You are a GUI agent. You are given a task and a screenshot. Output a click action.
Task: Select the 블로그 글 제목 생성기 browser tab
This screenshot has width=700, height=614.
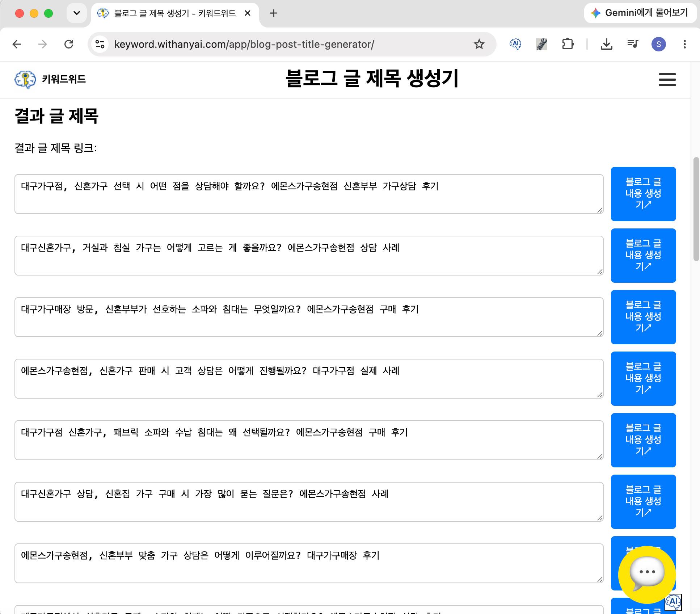tap(175, 14)
